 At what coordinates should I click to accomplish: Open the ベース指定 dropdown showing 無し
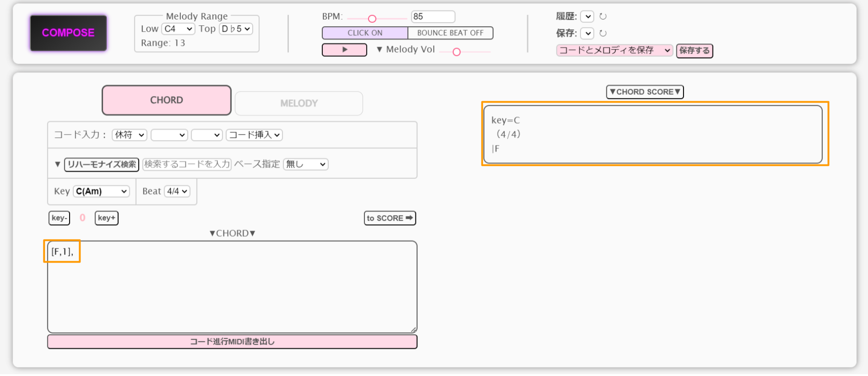[x=306, y=164]
